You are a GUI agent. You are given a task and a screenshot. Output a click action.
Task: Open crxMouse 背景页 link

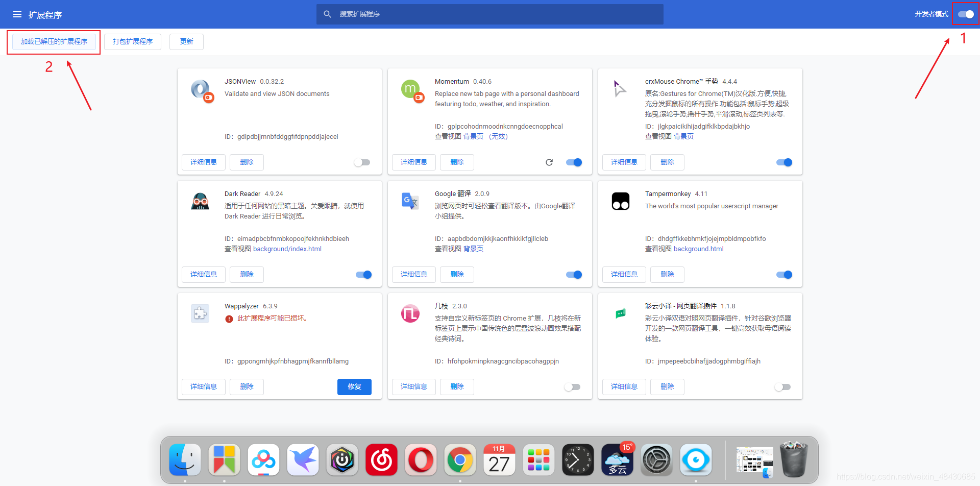coord(683,136)
